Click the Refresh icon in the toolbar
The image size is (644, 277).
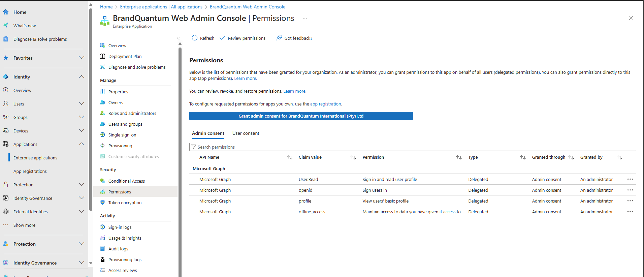195,38
